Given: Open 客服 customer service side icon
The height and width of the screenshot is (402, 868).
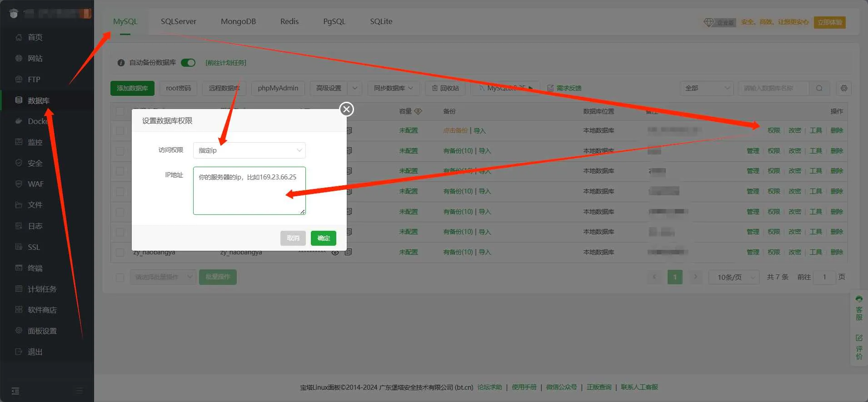Looking at the screenshot, I should click(x=859, y=308).
